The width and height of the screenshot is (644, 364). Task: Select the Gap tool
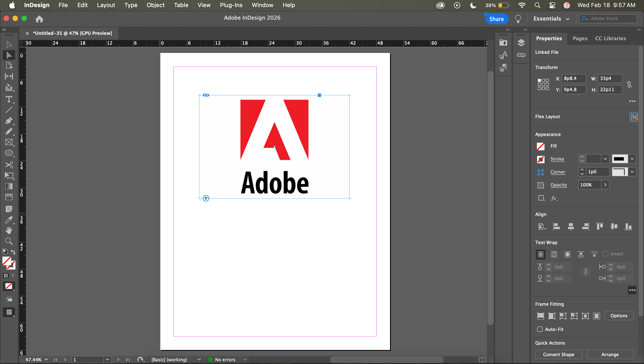pos(9,76)
